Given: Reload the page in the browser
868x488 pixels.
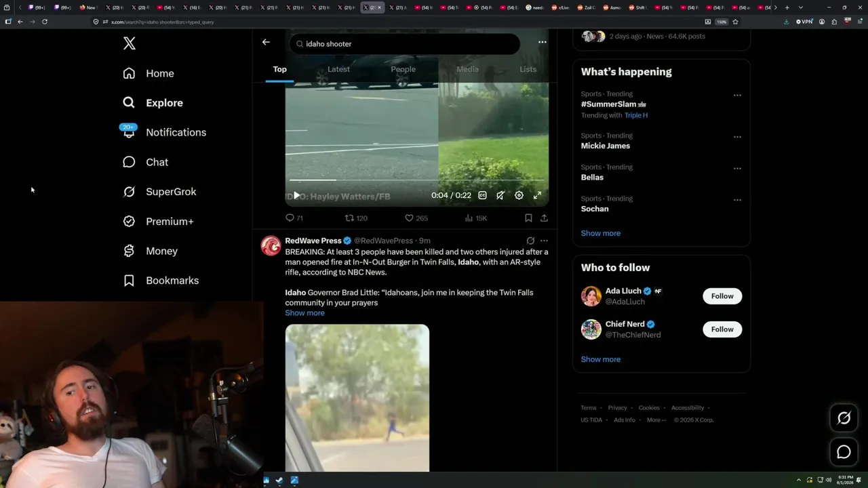Looking at the screenshot, I should pyautogui.click(x=45, y=22).
